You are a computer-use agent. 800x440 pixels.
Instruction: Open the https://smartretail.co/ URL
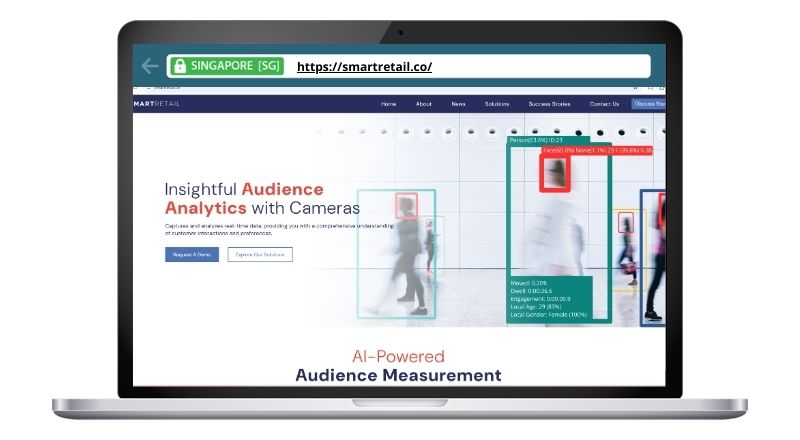tap(364, 66)
